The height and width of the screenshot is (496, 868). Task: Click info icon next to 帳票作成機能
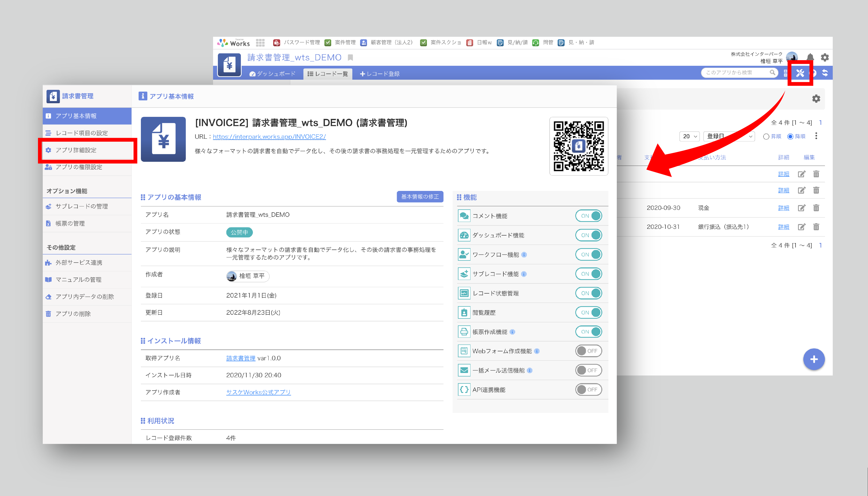[x=512, y=332]
